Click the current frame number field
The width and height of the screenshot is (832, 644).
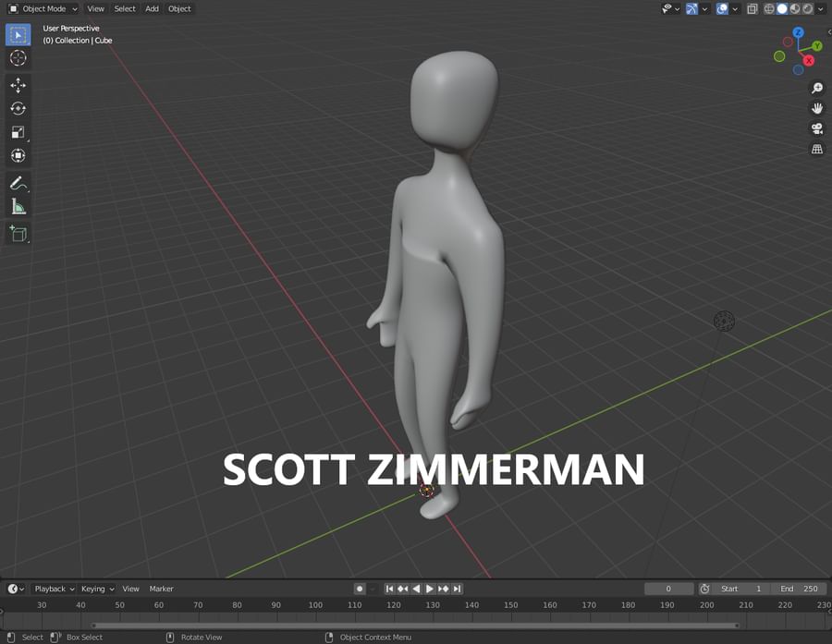click(x=668, y=589)
